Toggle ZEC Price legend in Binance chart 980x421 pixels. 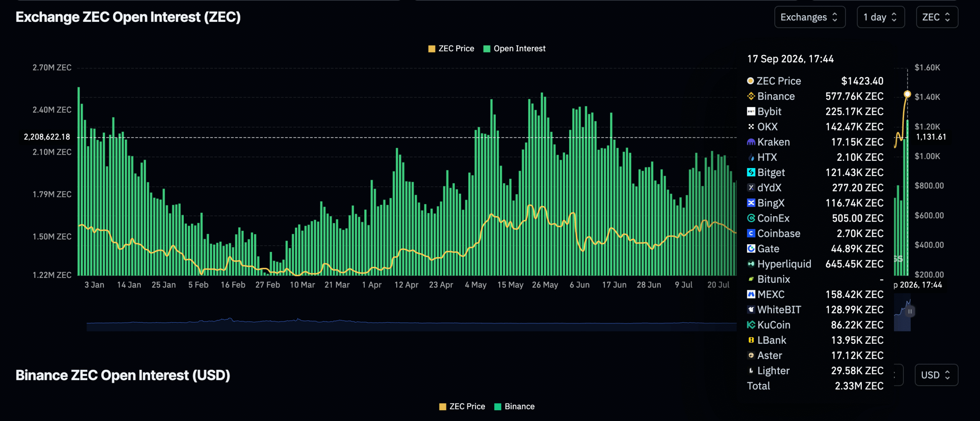(x=462, y=406)
